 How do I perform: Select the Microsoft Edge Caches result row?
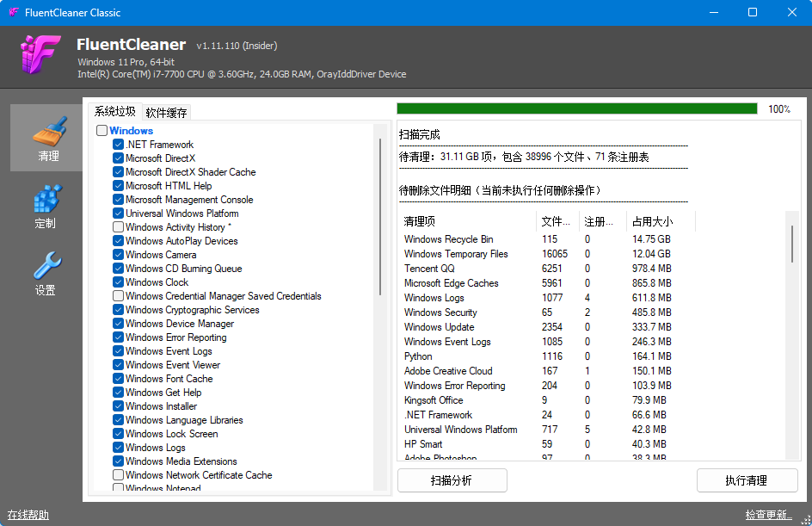548,283
